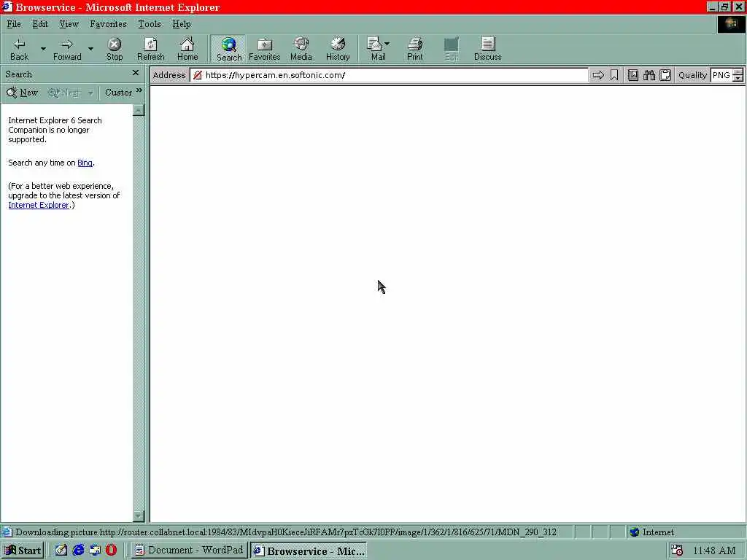This screenshot has width=747, height=560.
Task: Click the Discuss toolbar button
Action: click(488, 50)
